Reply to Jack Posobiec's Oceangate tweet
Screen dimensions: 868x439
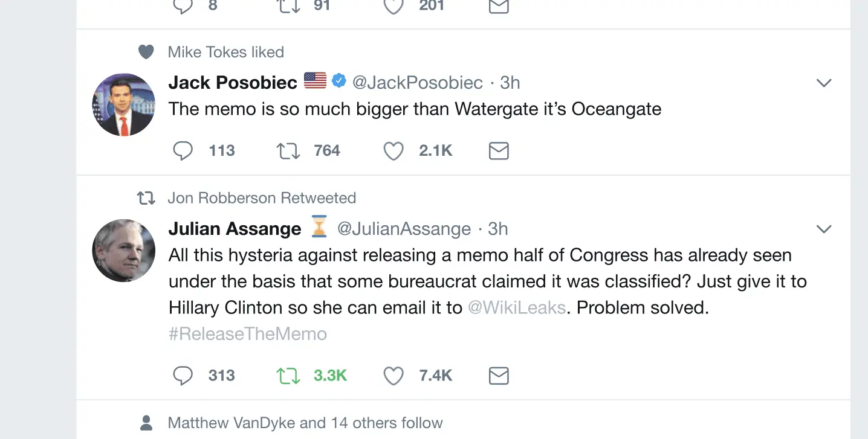pyautogui.click(x=183, y=150)
